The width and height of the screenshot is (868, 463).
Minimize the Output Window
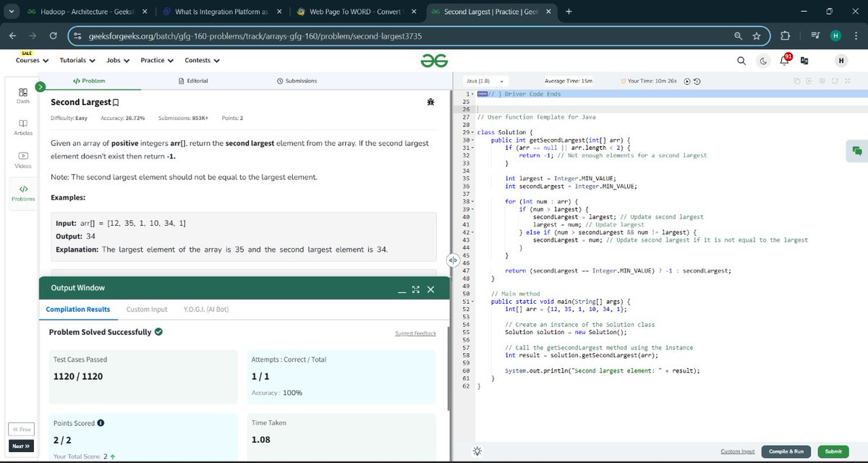click(x=401, y=290)
